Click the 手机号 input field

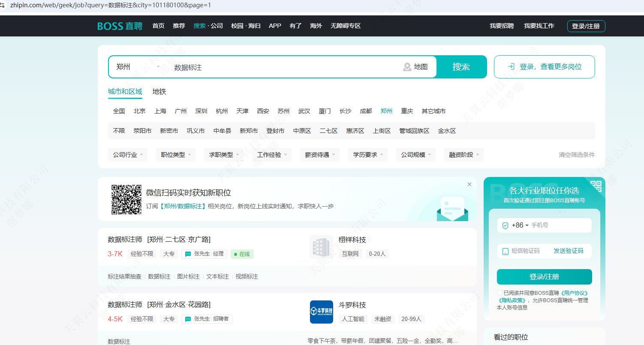coord(560,225)
